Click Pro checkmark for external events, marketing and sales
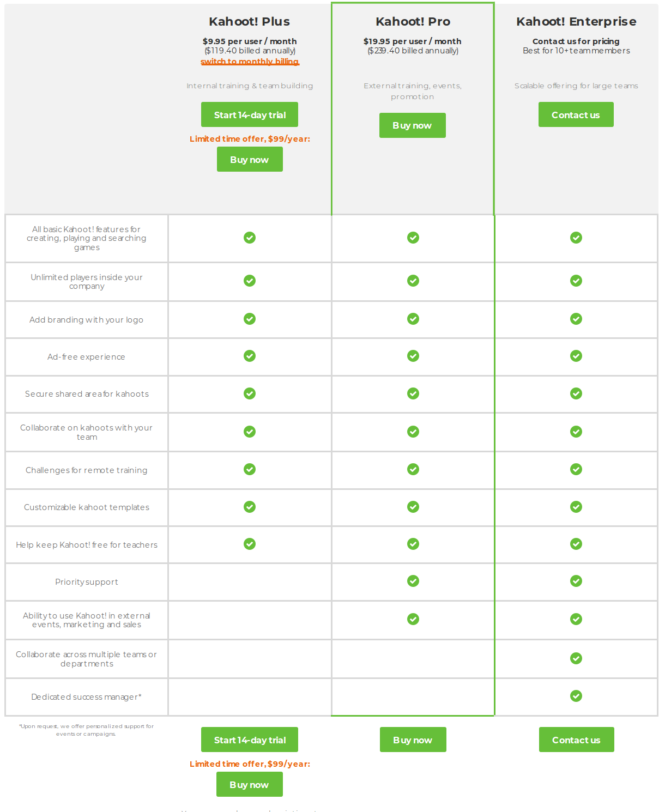The width and height of the screenshot is (665, 812). coord(413,619)
